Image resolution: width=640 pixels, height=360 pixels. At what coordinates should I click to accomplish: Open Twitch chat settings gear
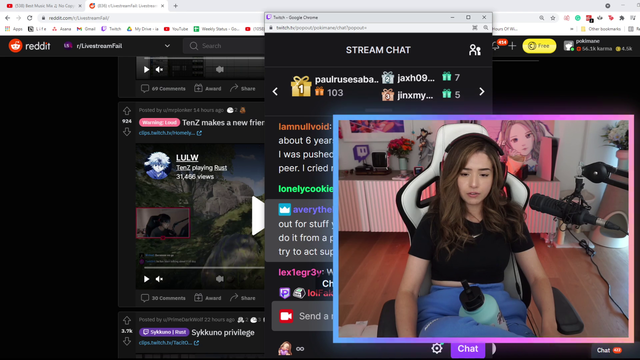tap(437, 348)
